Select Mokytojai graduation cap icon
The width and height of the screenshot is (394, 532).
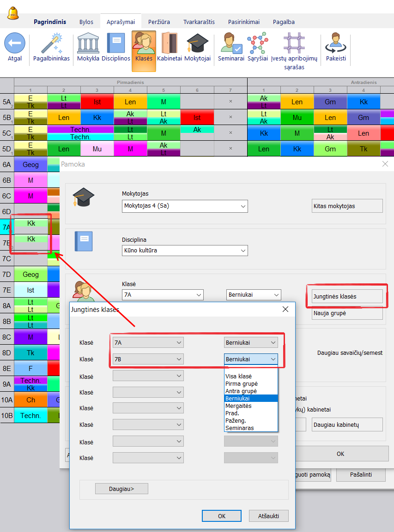[x=197, y=44]
